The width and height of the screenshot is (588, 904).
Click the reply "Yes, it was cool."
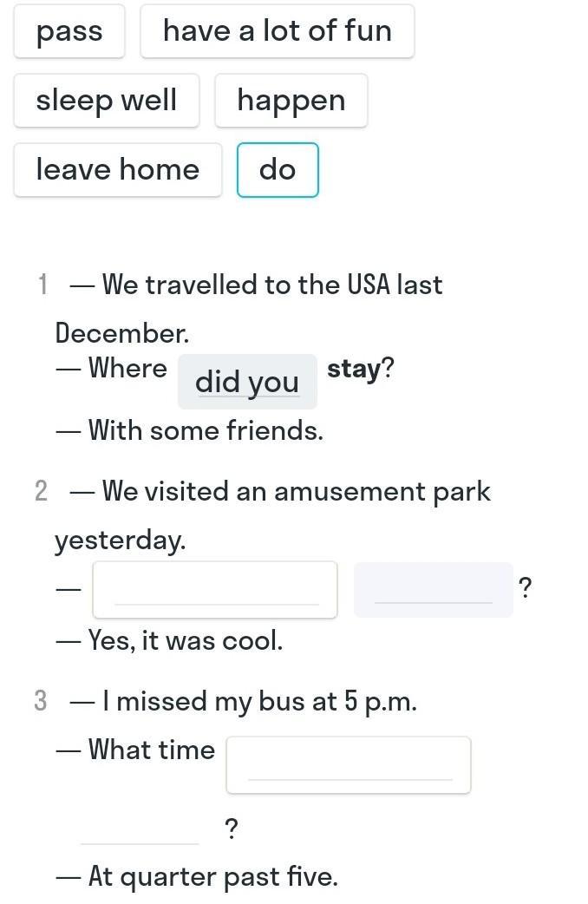pyautogui.click(x=186, y=640)
